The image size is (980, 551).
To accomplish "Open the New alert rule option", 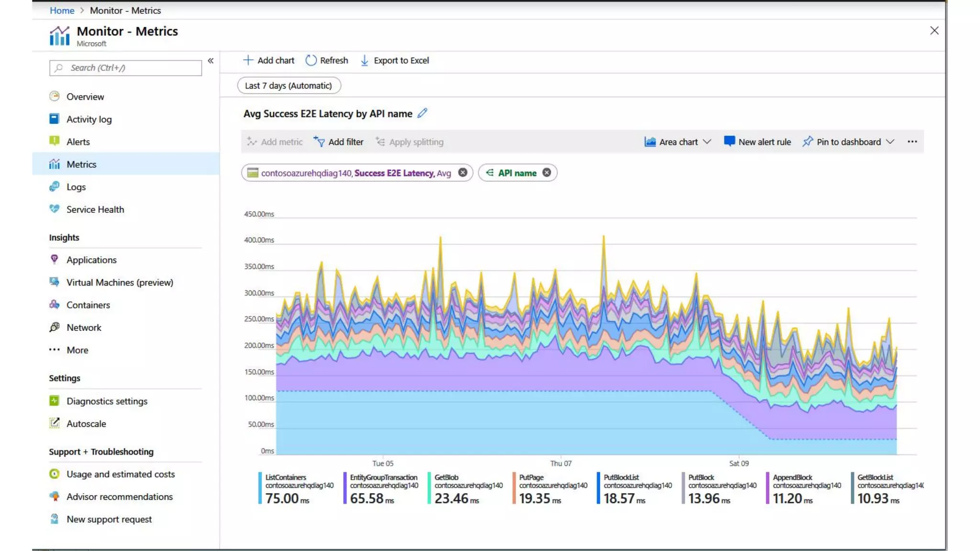I will tap(757, 142).
